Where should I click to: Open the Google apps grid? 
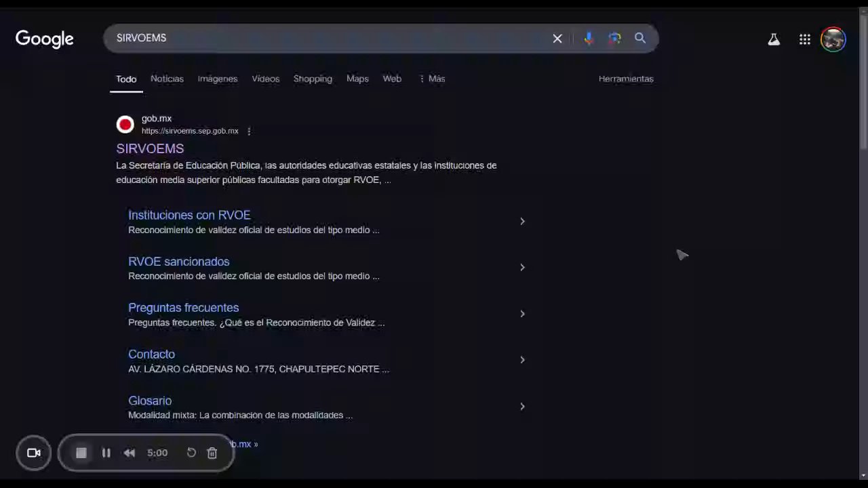(805, 39)
